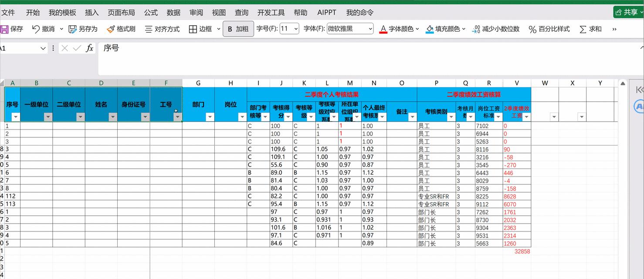Click the total cell 32858
The width and height of the screenshot is (644, 279).
(517, 252)
